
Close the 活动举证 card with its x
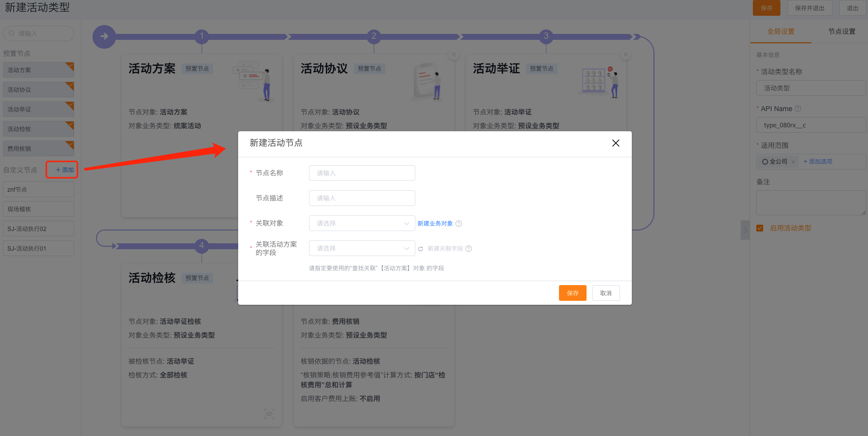click(x=626, y=55)
